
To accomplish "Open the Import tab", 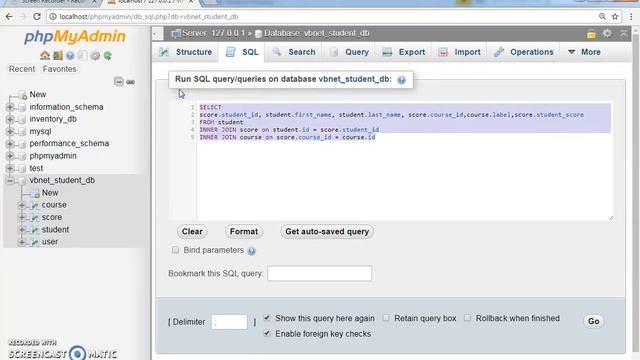I will (459, 52).
